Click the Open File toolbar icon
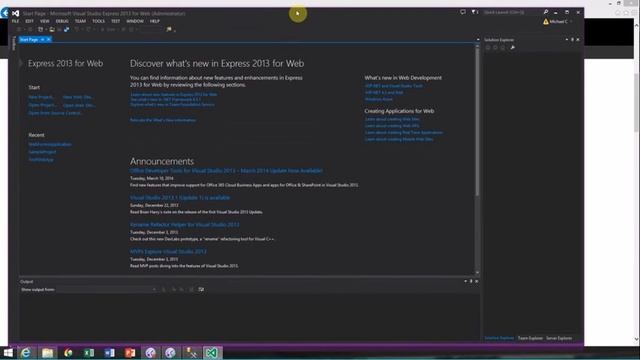Screen dimensions: 640x360 (x=52, y=29)
